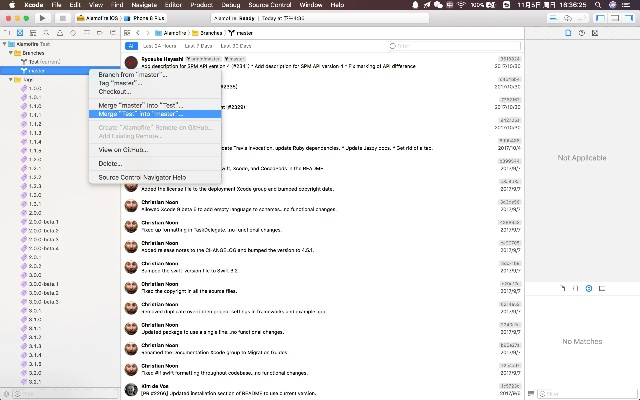Stop the running task with the Stop button
The width and height of the screenshot is (640, 400).
tap(62, 18)
